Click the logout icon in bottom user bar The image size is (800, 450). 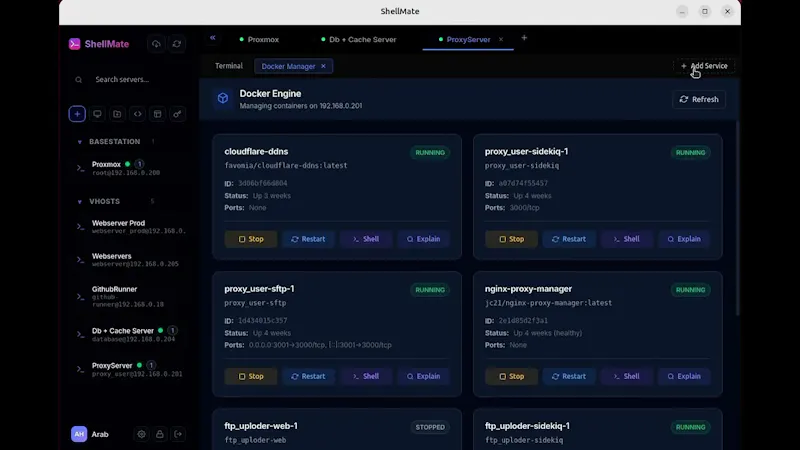pyautogui.click(x=178, y=434)
